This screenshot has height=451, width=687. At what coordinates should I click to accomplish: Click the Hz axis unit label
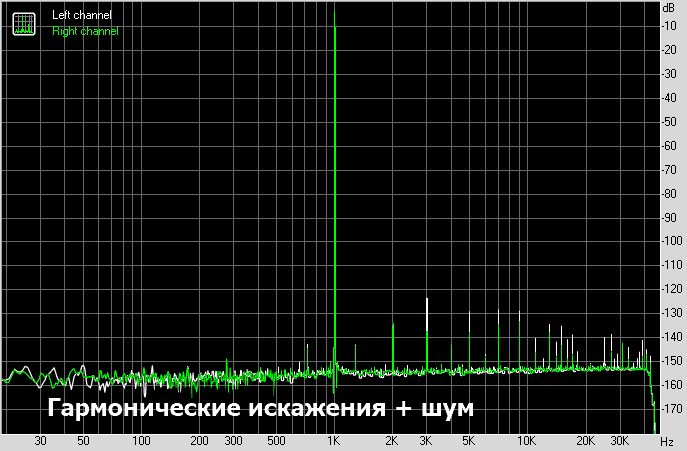(x=667, y=441)
